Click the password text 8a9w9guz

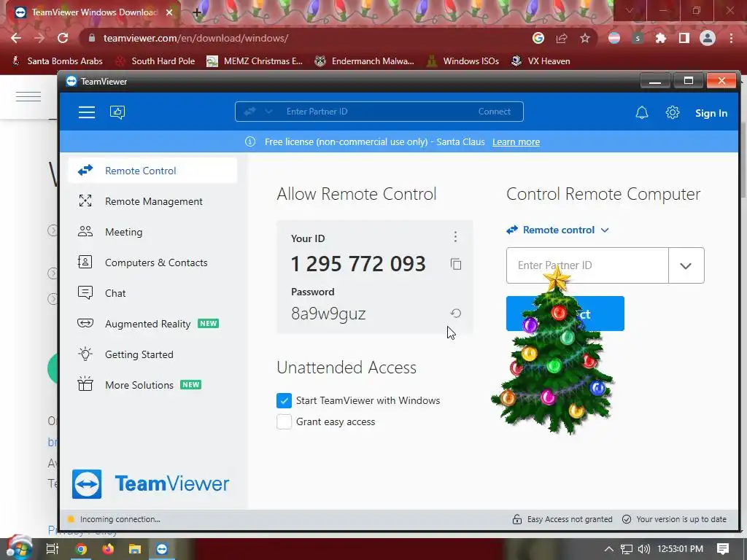click(328, 314)
